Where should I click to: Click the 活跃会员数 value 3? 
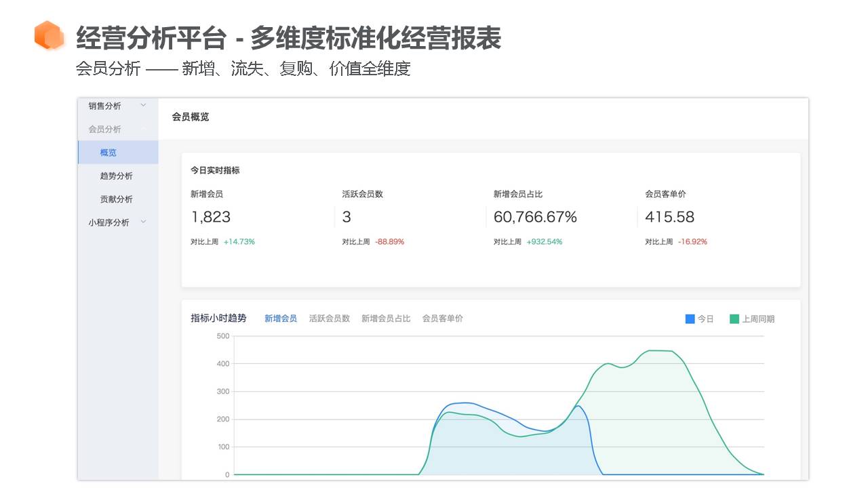pyautogui.click(x=347, y=217)
